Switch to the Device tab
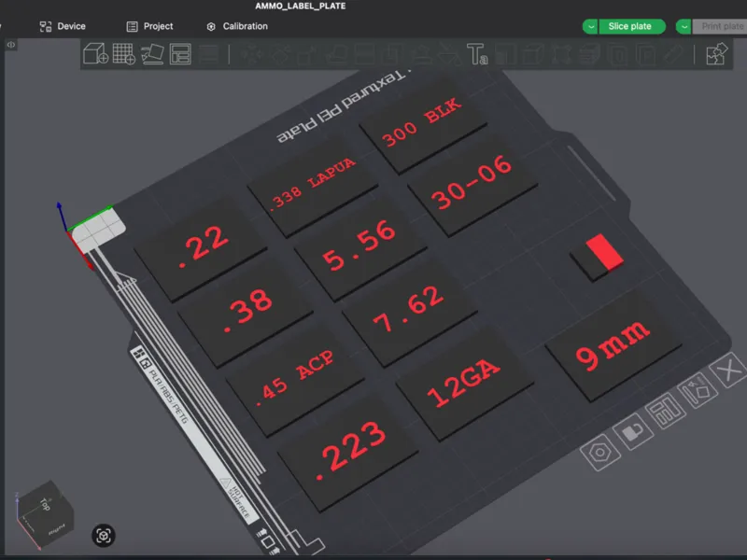Viewport: 747px width, 560px height. [63, 27]
